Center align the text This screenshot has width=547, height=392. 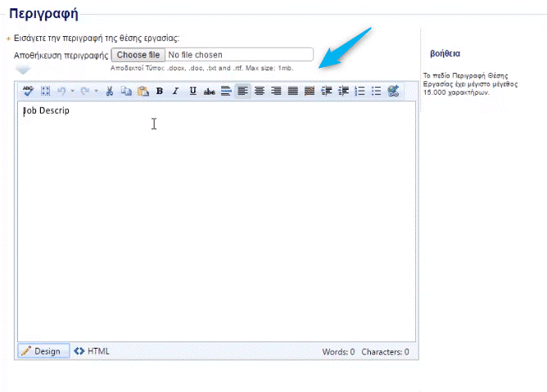pos(260,91)
